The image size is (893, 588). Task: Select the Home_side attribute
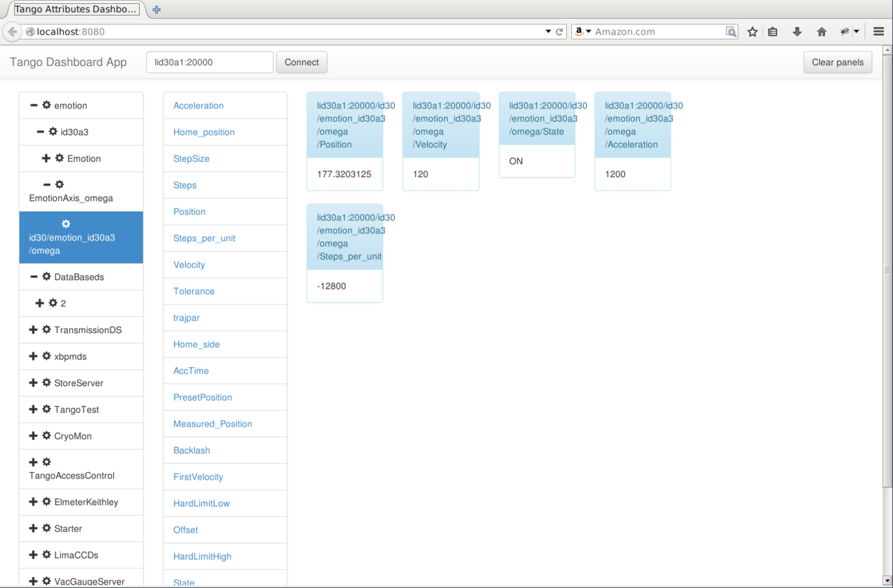225,344
